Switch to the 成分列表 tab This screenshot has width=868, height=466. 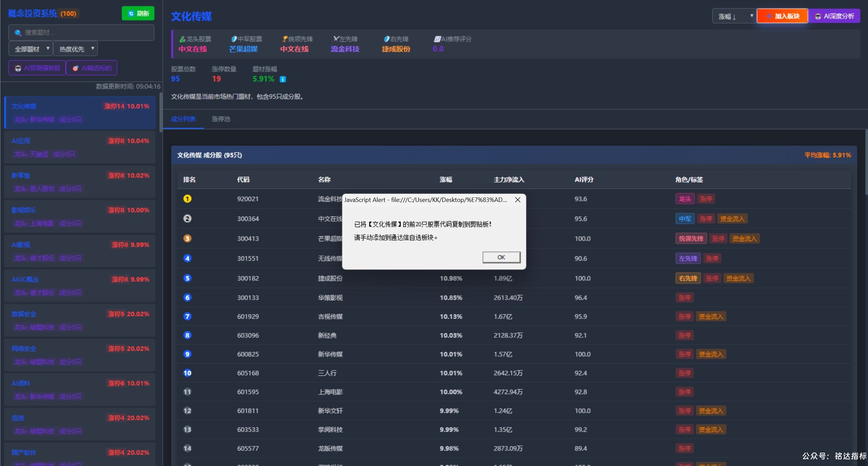[183, 119]
